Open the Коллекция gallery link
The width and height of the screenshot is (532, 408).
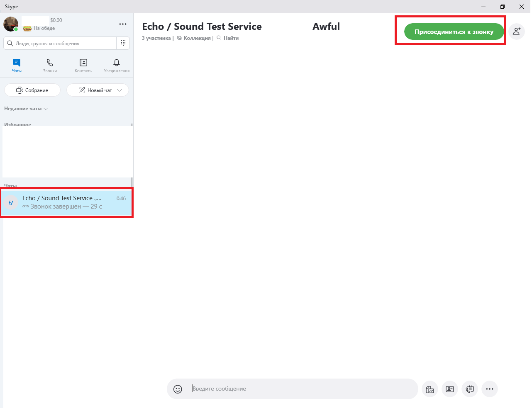tap(194, 38)
